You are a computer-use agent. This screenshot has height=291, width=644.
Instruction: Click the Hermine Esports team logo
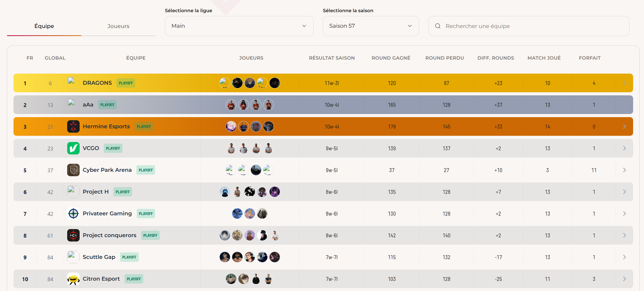(73, 126)
